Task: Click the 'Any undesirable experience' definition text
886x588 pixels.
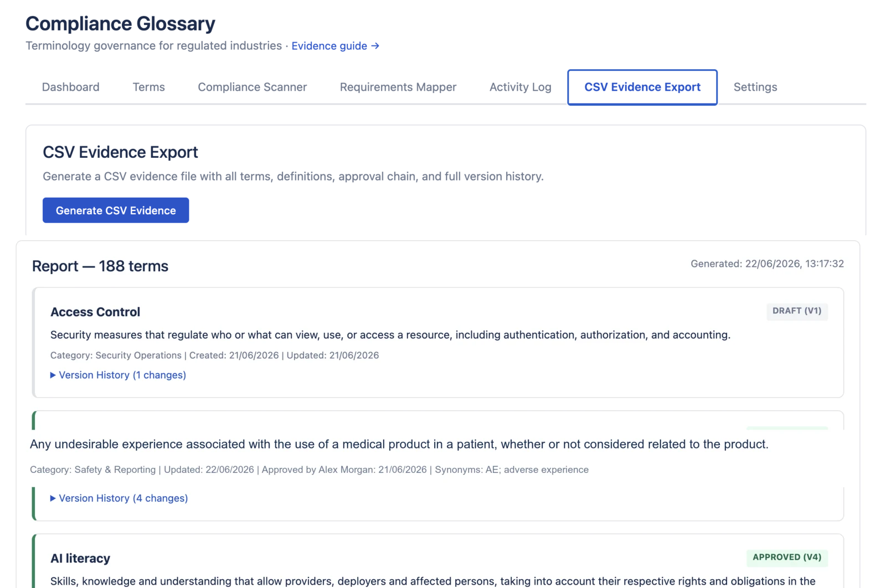Action: (399, 444)
